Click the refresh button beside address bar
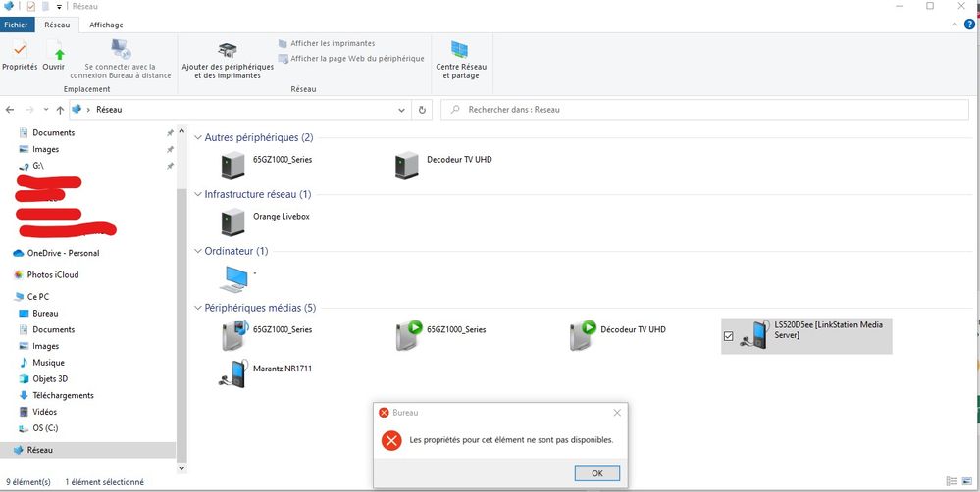Viewport: 980px width, 492px height. click(x=423, y=110)
